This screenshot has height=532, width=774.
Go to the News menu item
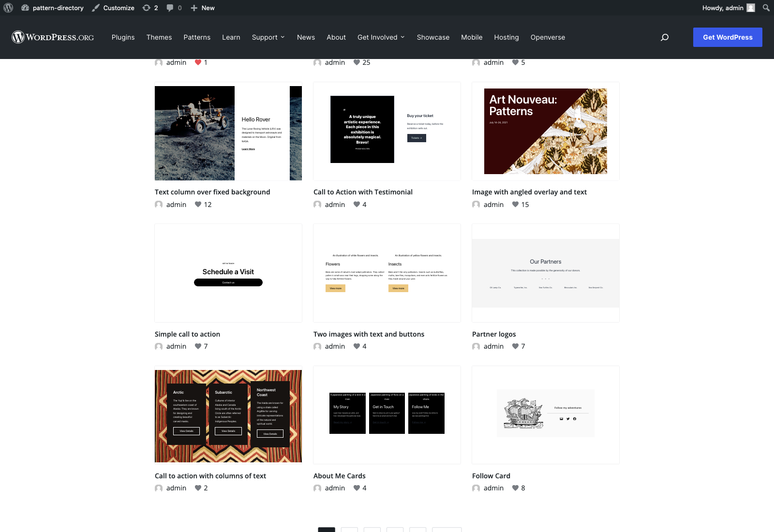click(306, 37)
